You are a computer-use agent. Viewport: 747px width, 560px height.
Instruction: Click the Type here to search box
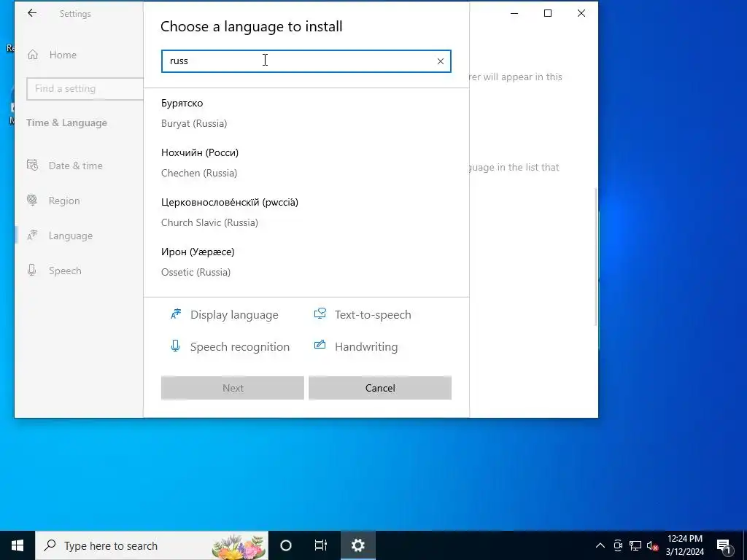152,545
